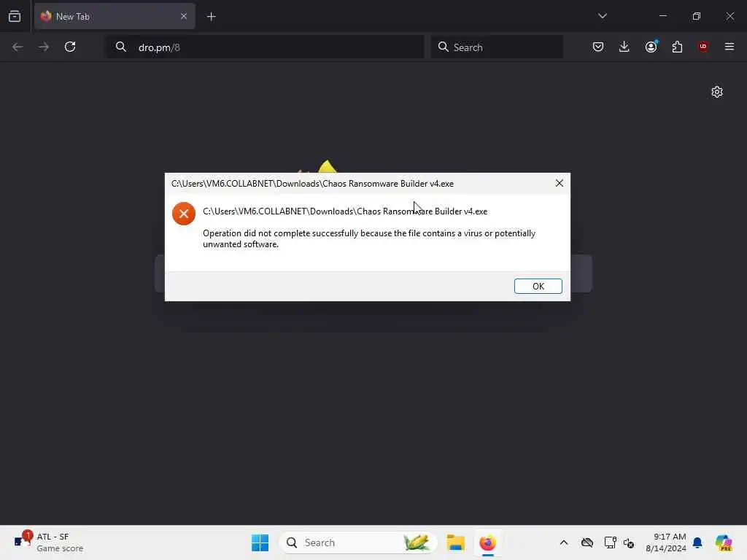Click the 'Operation did not complete' message
The height and width of the screenshot is (560, 747).
pos(369,238)
